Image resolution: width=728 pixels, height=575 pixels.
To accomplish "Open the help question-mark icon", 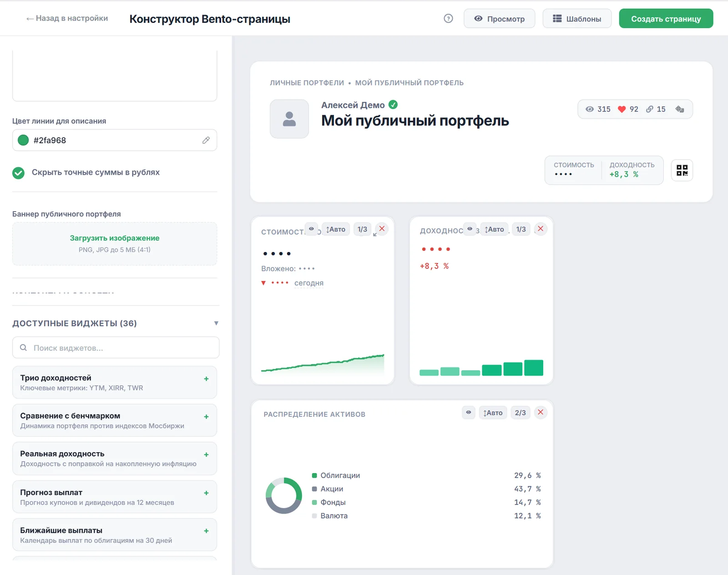I will 448,19.
